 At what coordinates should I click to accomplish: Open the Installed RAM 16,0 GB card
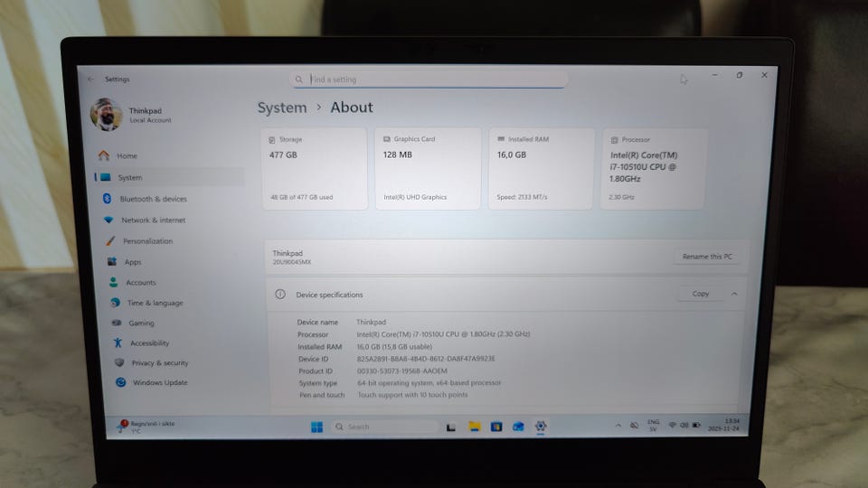(x=541, y=169)
